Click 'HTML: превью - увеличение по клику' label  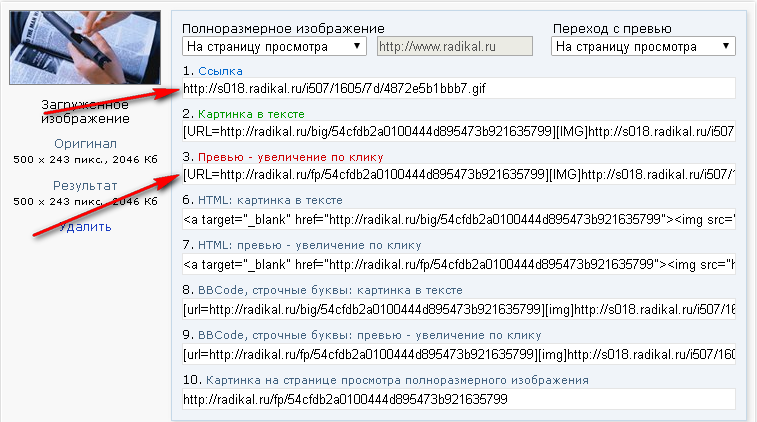309,245
